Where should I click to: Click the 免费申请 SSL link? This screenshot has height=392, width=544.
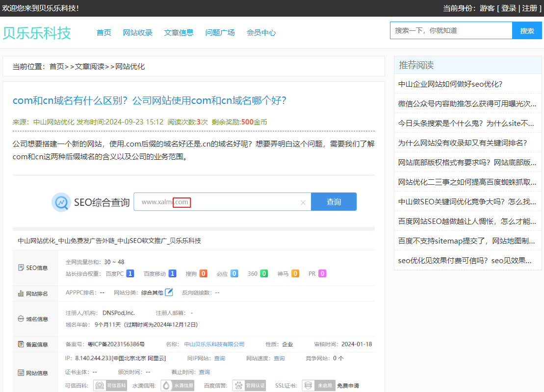tap(348, 386)
